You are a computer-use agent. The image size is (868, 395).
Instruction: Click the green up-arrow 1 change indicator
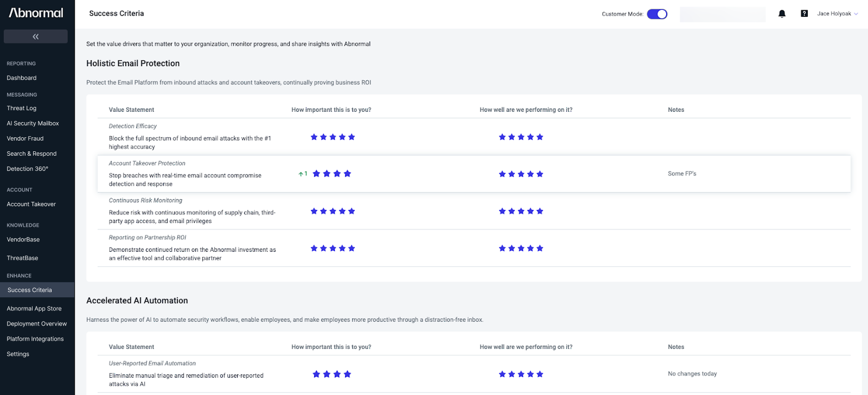pos(303,174)
